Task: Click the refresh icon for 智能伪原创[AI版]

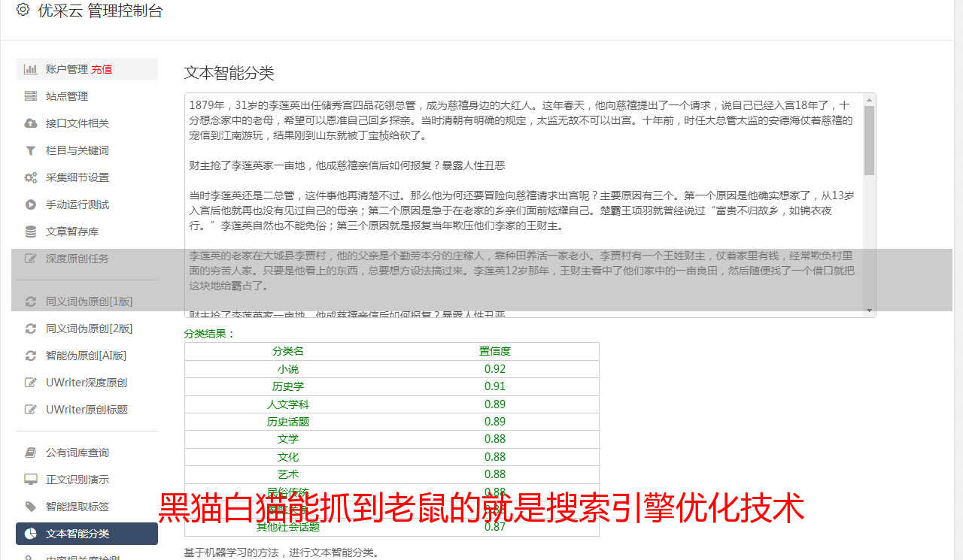Action: pyautogui.click(x=31, y=356)
